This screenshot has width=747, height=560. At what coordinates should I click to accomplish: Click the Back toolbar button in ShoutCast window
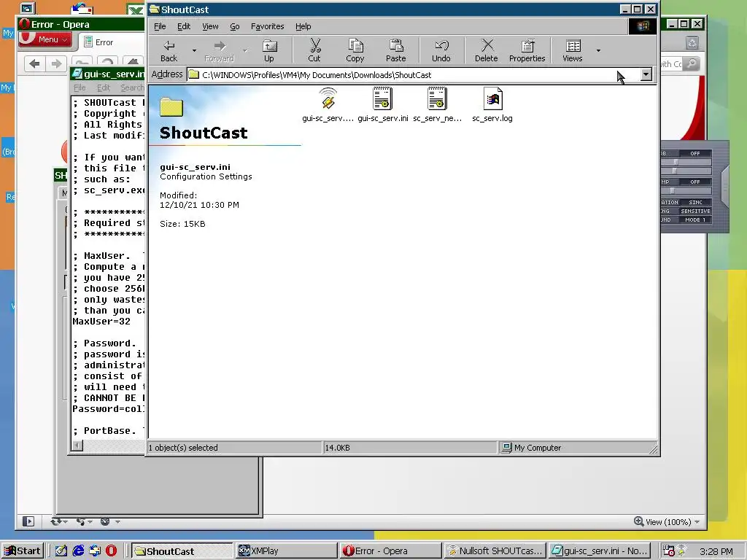(169, 50)
